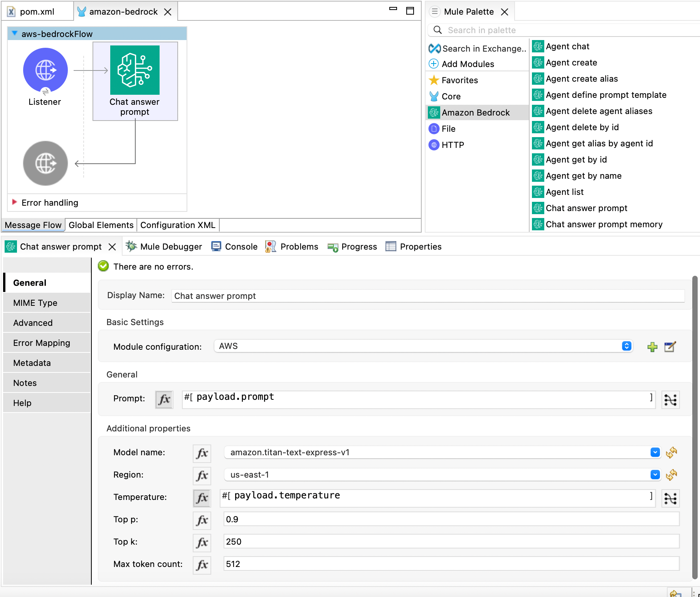This screenshot has width=700, height=597.
Task: Click the Add Modules plus icon
Action: [x=434, y=64]
